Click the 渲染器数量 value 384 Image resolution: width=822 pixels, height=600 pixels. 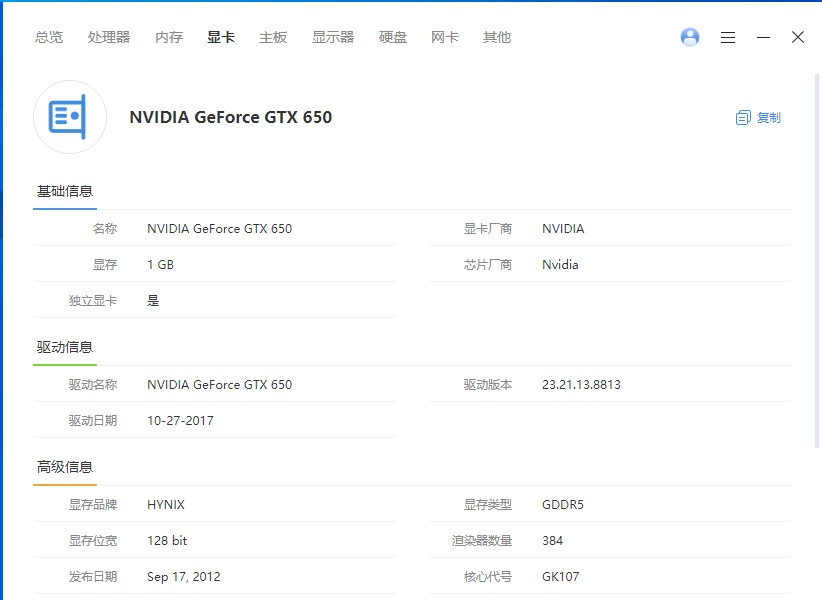coord(553,541)
